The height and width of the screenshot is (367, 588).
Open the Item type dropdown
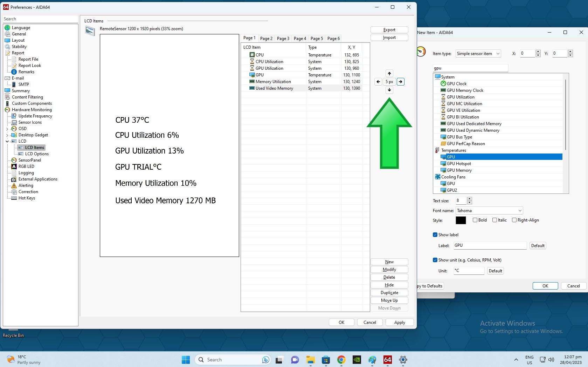coord(478,54)
